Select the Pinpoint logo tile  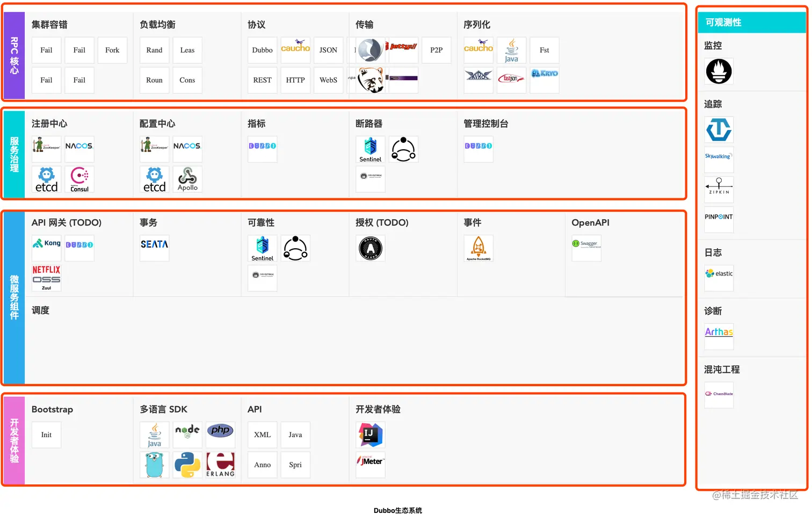click(x=719, y=220)
